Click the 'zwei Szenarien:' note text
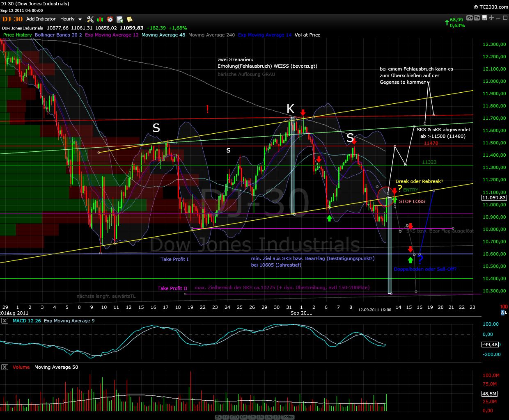 [235, 59]
